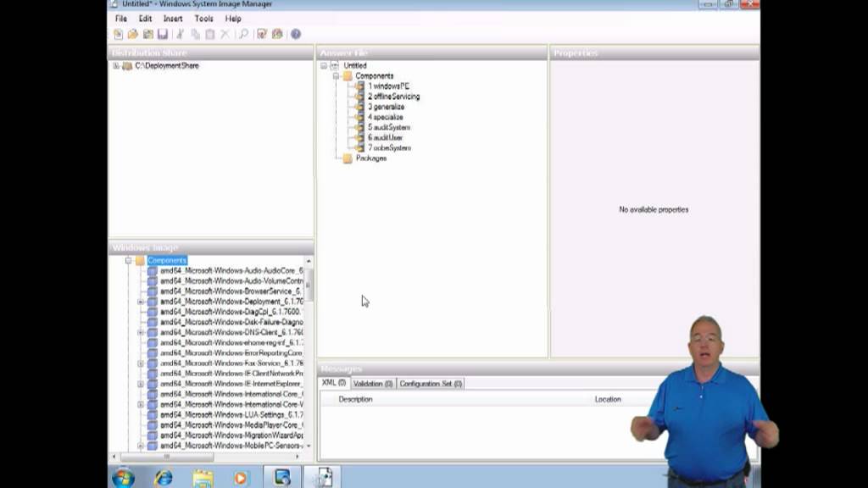
Task: Select the 3 generalize pass
Action: (386, 108)
